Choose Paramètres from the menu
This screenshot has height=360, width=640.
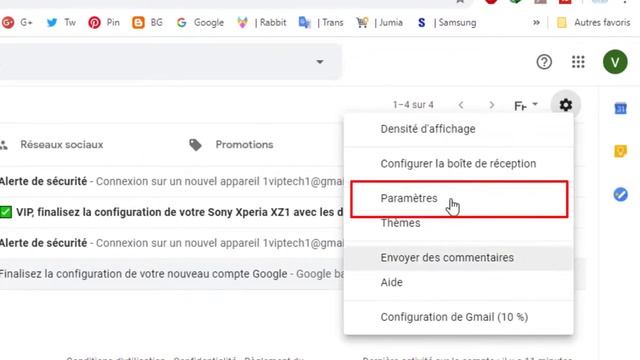[x=459, y=199]
